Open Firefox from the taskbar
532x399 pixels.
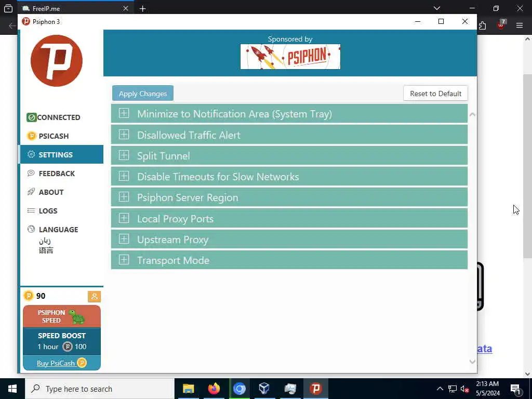[x=214, y=389]
